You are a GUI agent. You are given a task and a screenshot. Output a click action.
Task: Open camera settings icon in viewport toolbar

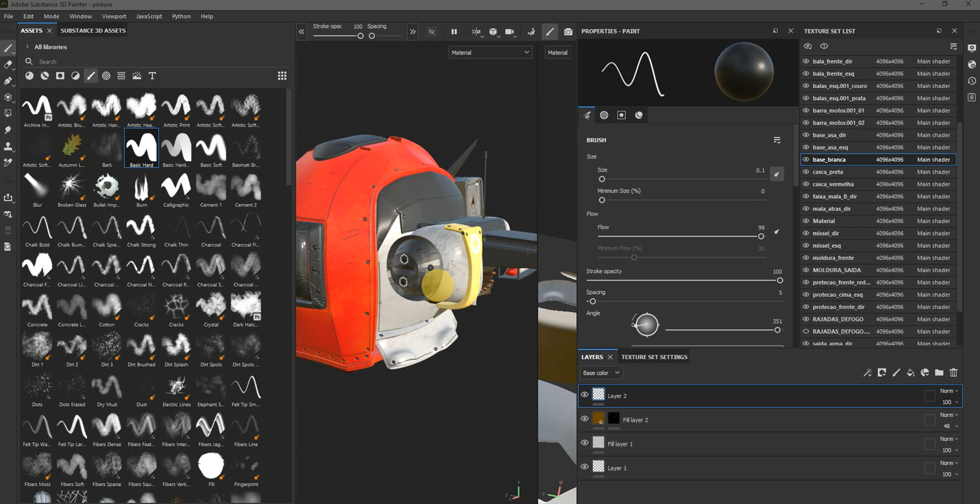(x=509, y=32)
